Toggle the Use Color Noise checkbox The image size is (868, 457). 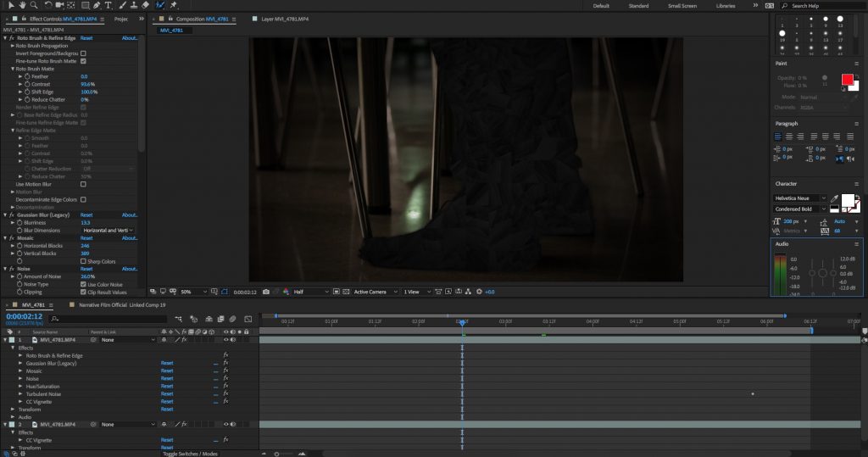[83, 284]
